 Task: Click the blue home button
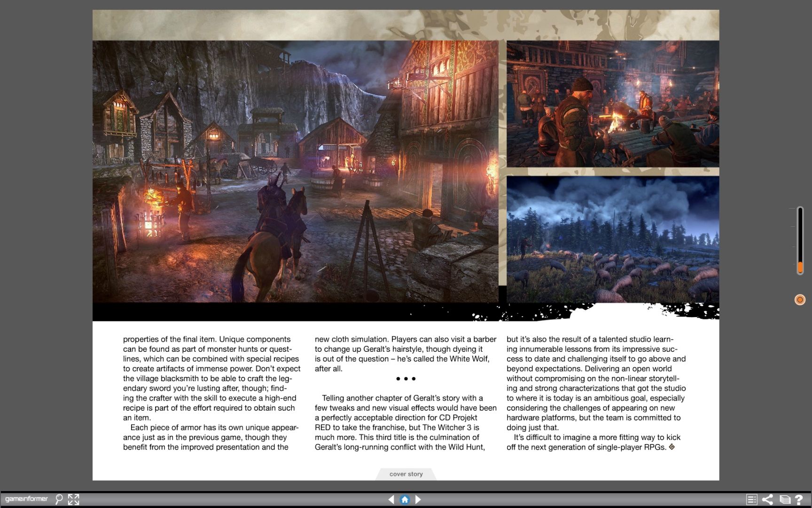pyautogui.click(x=405, y=500)
